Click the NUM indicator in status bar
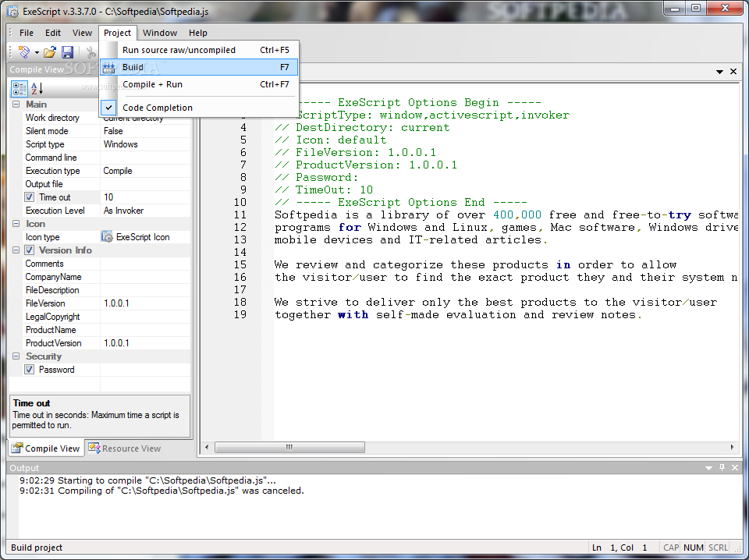 pyautogui.click(x=694, y=548)
